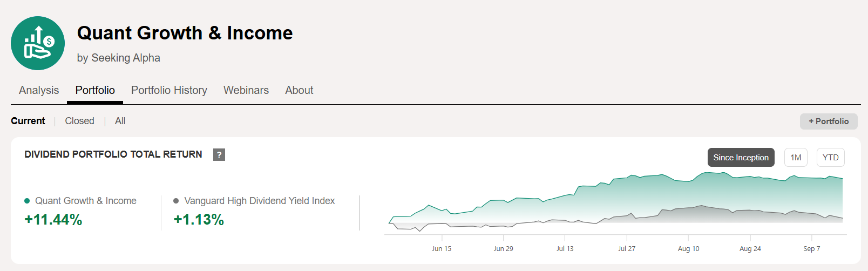Click the Jun 15 axis label

click(442, 249)
